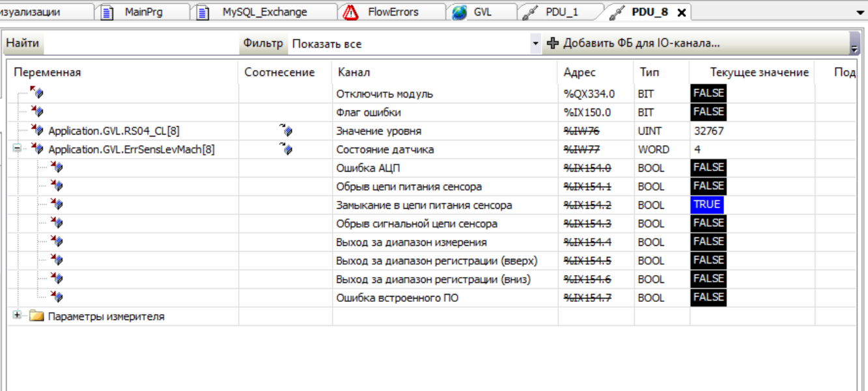Open the Фильтр Показать все dropdown
Viewport: 868px width, 391px height.
[x=536, y=44]
